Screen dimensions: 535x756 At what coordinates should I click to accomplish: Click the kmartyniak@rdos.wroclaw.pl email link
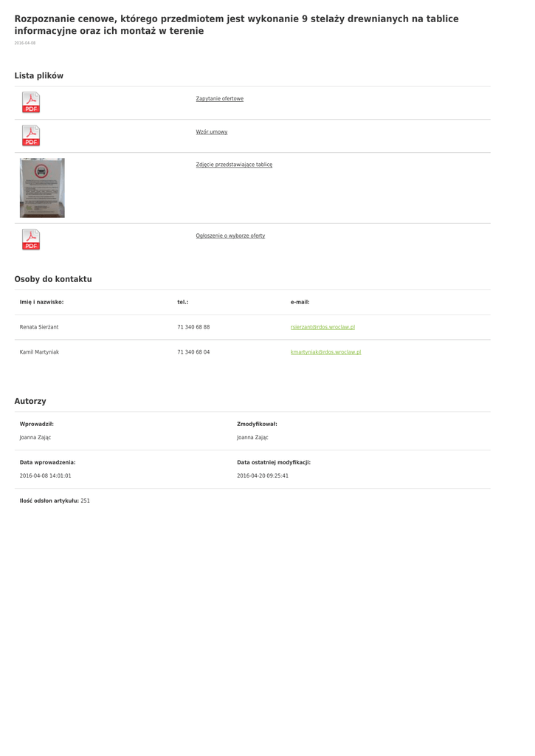coord(325,352)
